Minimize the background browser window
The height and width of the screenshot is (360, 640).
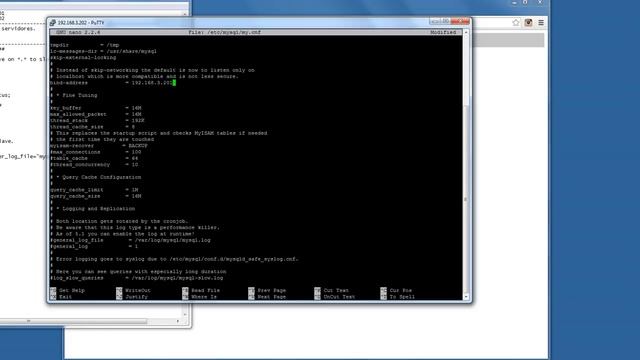pos(514,3)
